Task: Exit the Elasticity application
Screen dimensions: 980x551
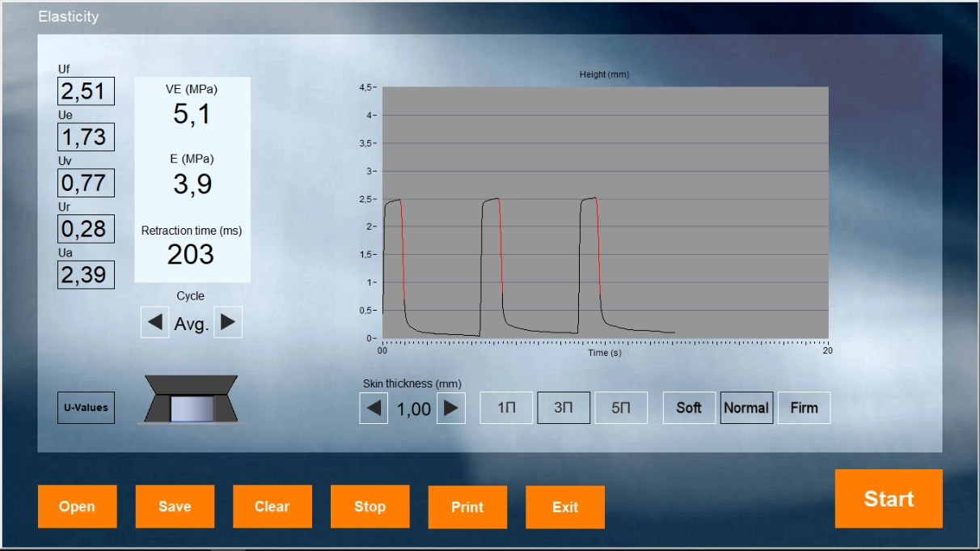Action: point(565,507)
